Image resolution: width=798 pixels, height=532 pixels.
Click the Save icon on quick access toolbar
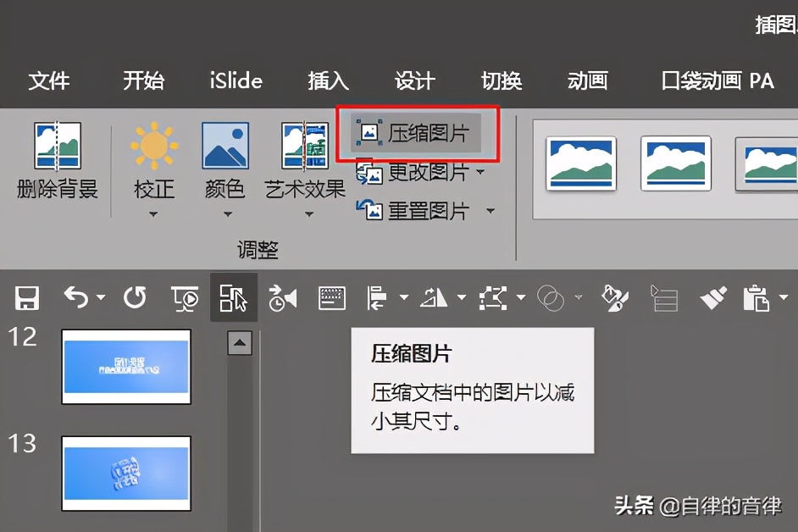(26, 297)
